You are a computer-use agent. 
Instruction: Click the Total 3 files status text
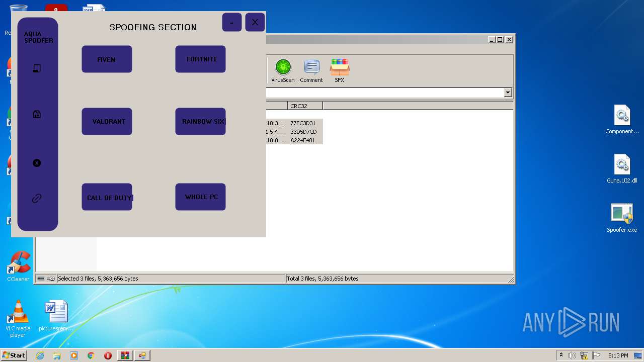point(323,279)
